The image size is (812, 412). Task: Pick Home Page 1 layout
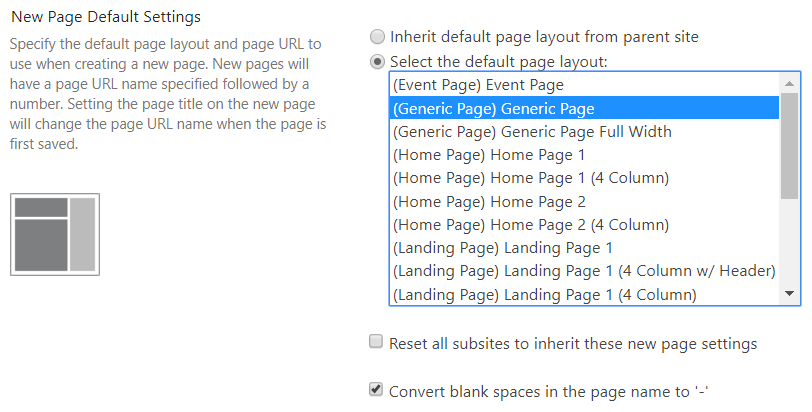pyautogui.click(x=584, y=155)
